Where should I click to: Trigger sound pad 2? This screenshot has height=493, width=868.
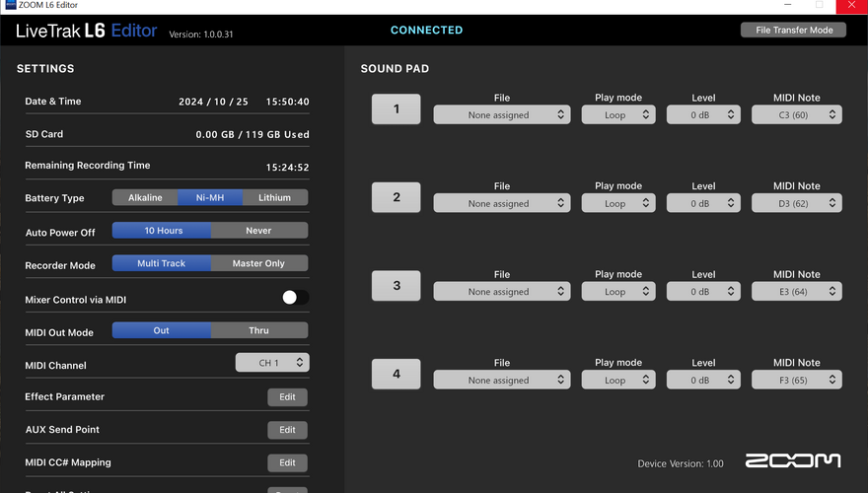tap(396, 197)
